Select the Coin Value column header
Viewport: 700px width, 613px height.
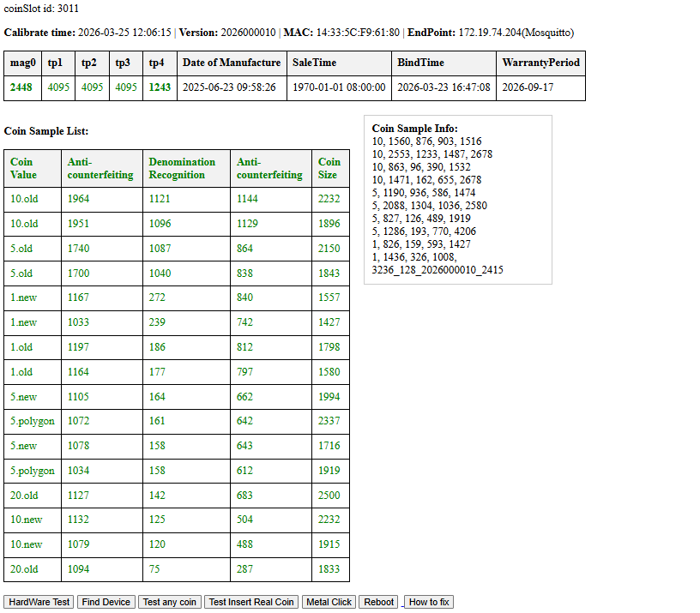tap(33, 168)
